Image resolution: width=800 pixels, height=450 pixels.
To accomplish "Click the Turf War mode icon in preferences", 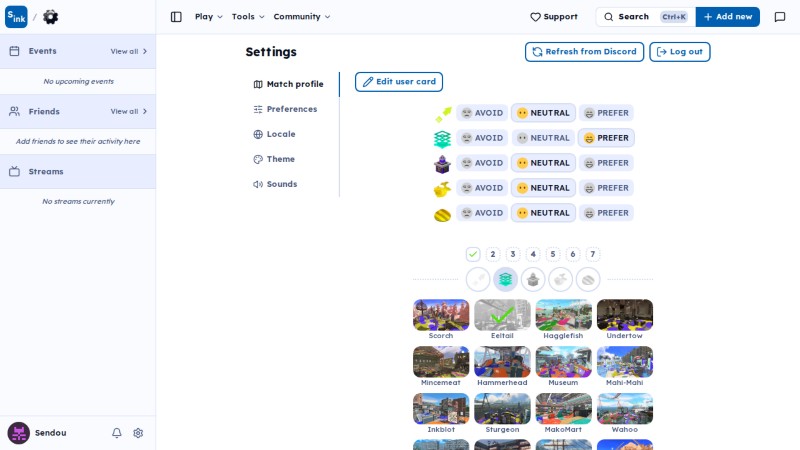I will click(442, 113).
